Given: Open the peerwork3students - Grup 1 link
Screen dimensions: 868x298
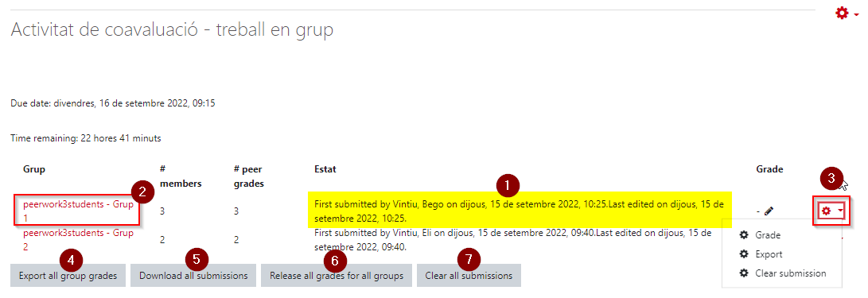Looking at the screenshot, I should (x=79, y=210).
